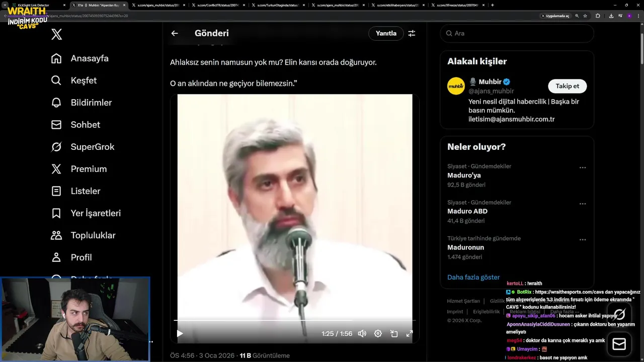This screenshot has height=362, width=644.
Task: Follow Muhbir with Takip et
Action: pyautogui.click(x=567, y=86)
